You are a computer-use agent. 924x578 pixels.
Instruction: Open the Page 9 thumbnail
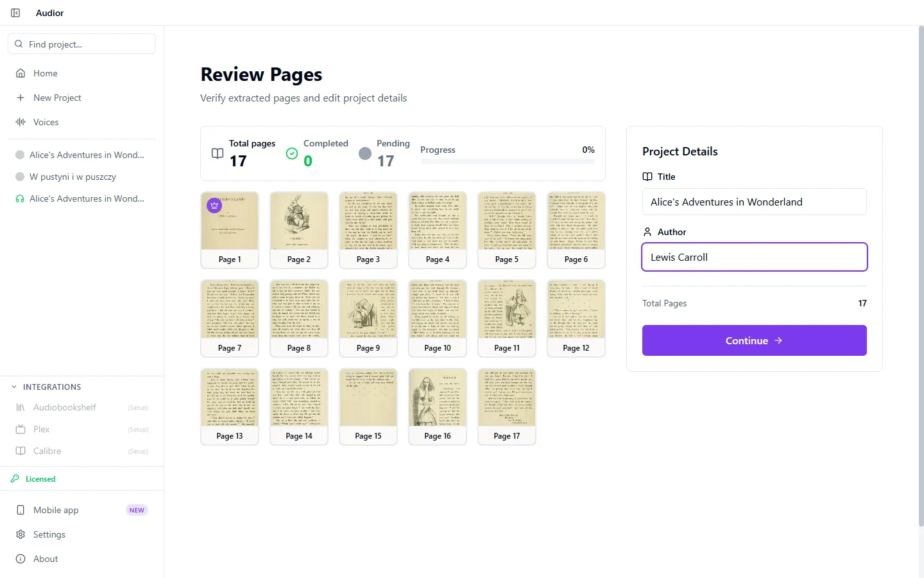pos(368,319)
